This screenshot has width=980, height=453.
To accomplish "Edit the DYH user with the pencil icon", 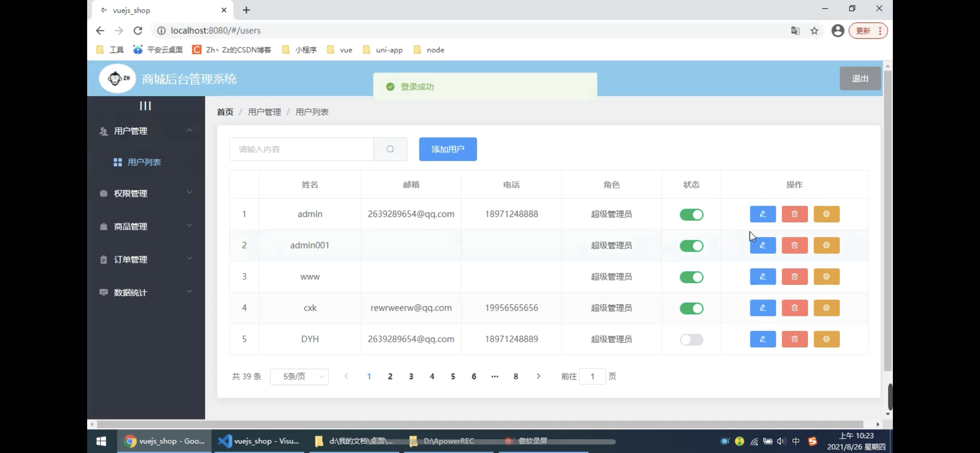I will pyautogui.click(x=763, y=339).
